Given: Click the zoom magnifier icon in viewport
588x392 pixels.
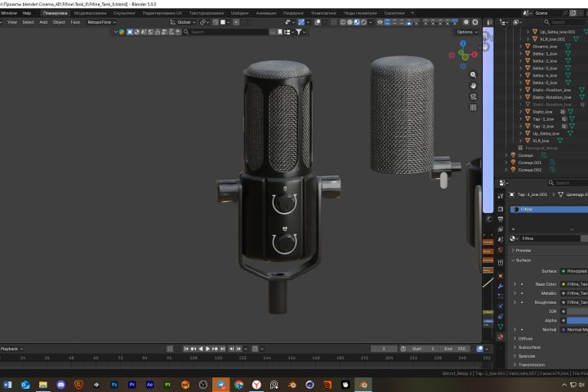Looking at the screenshot, I should (x=474, y=74).
